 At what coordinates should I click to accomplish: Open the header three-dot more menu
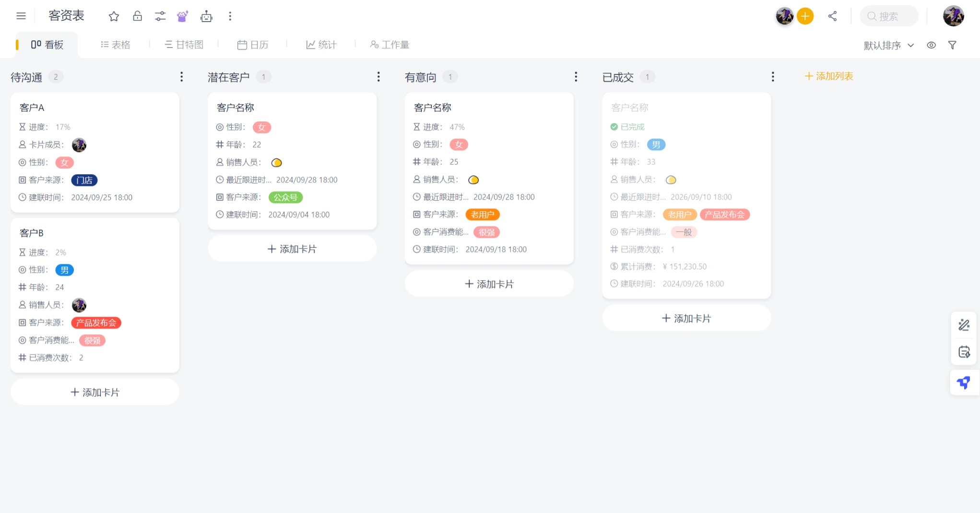(x=230, y=16)
